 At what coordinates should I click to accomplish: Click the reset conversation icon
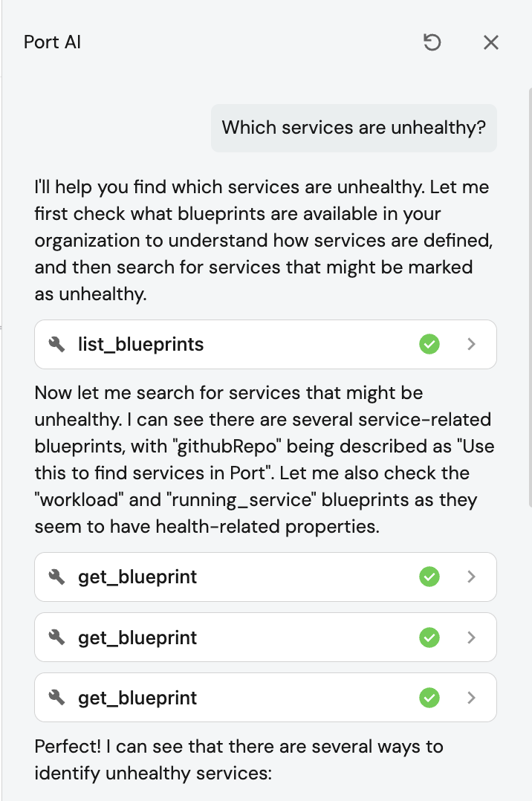click(x=432, y=42)
